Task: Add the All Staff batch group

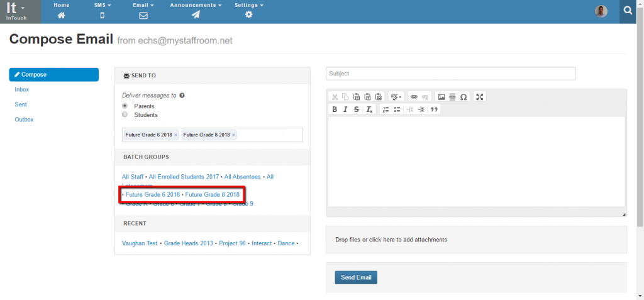Action: point(133,177)
